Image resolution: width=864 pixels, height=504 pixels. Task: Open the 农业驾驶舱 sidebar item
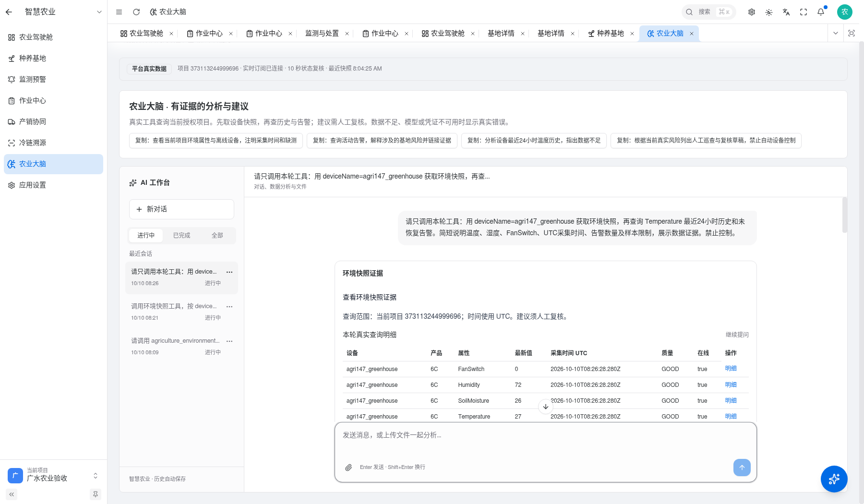53,37
